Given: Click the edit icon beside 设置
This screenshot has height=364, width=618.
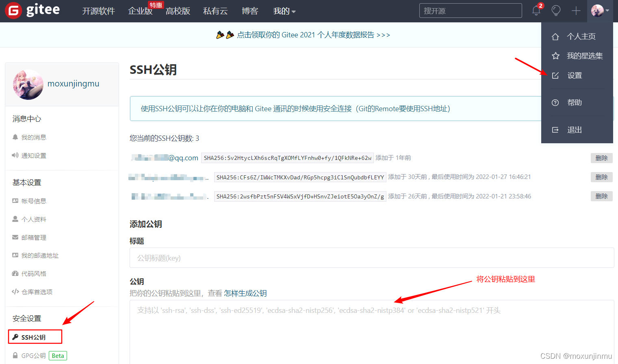Looking at the screenshot, I should 555,75.
